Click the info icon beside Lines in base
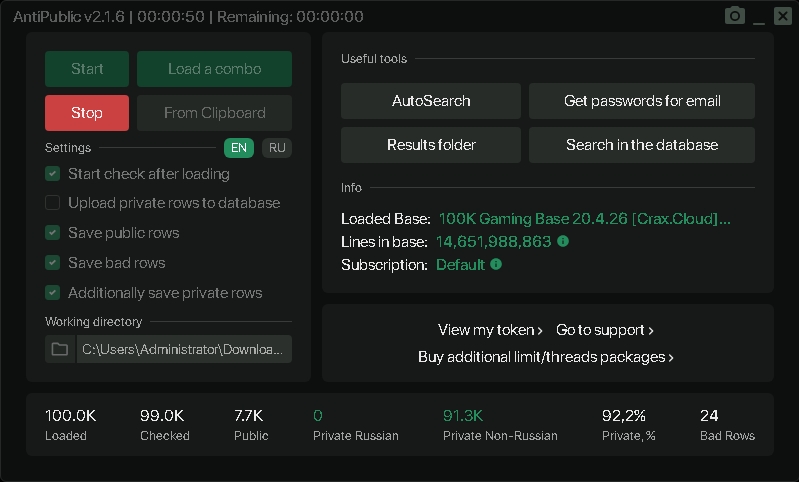 563,241
